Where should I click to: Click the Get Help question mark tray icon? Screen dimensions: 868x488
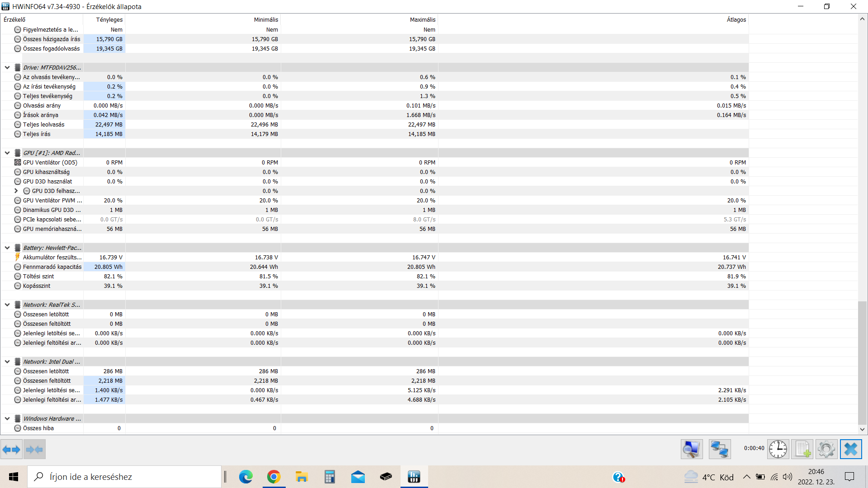(x=619, y=477)
